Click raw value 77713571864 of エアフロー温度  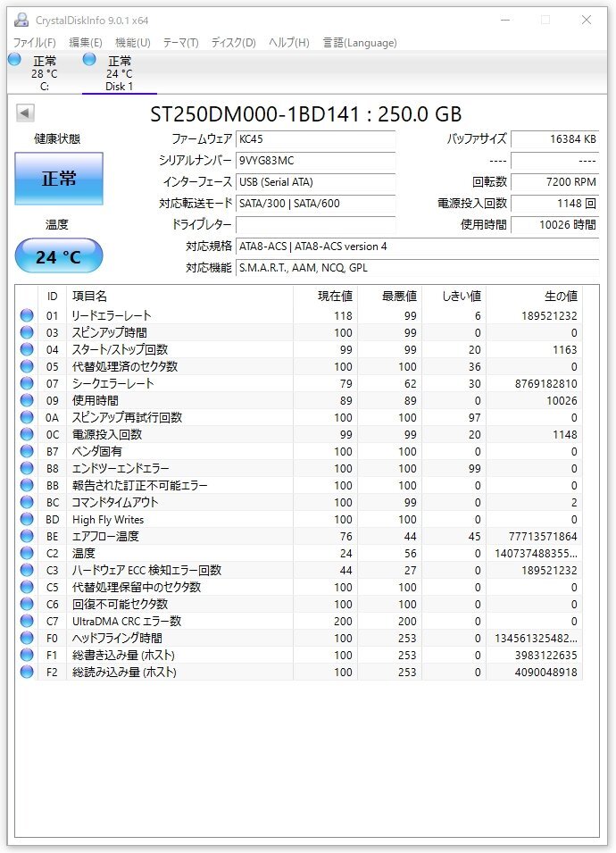543,537
